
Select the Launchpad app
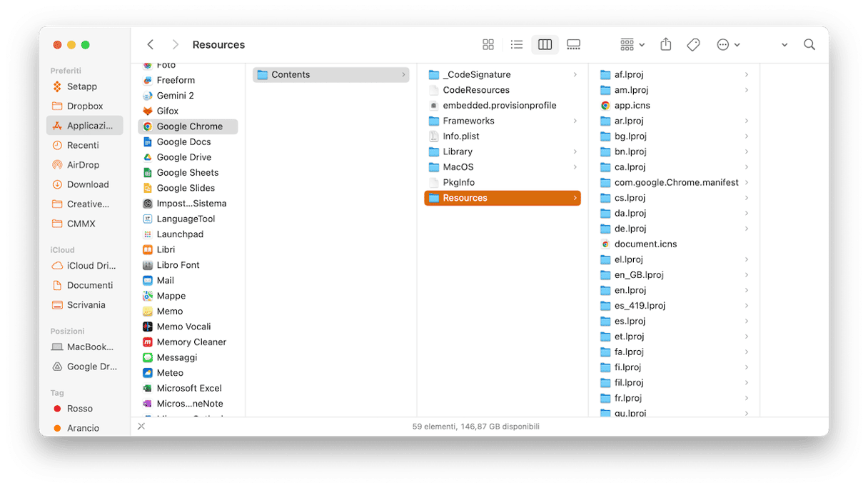click(x=188, y=234)
